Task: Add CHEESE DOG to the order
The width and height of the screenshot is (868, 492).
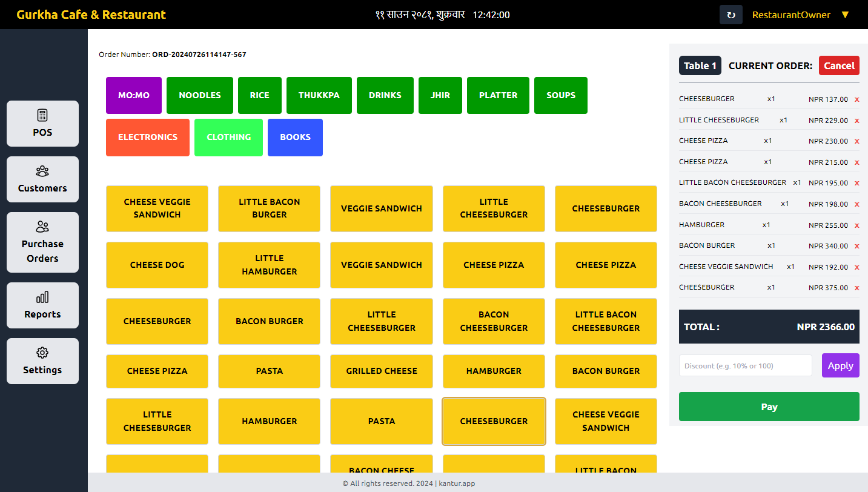Action: (157, 265)
